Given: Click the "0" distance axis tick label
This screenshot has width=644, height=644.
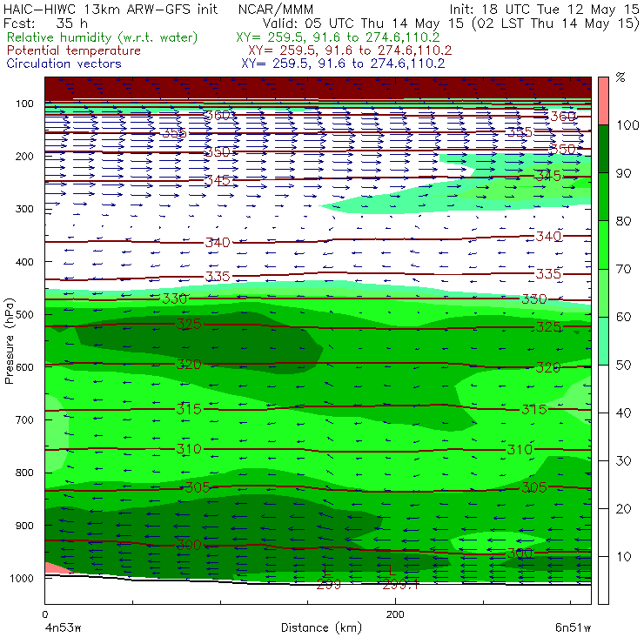Looking at the screenshot, I should tap(45, 614).
